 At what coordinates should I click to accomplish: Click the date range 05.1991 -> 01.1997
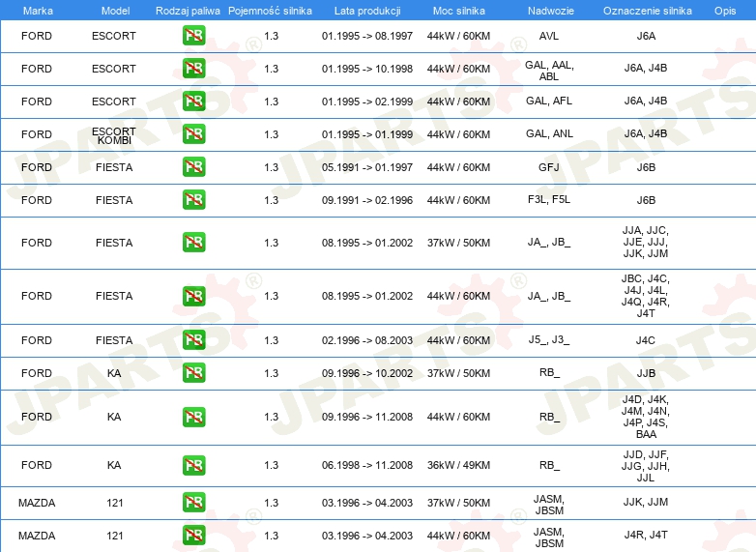pos(367,167)
